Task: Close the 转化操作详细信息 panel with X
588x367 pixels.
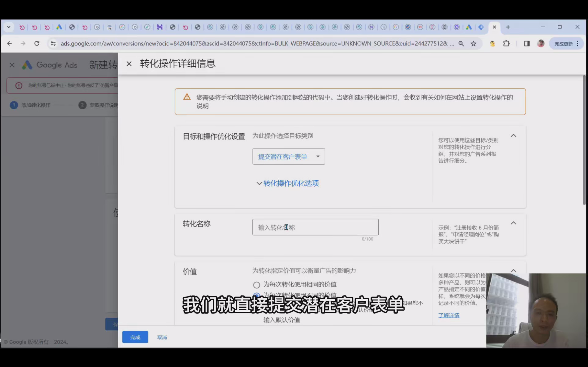Action: [129, 64]
